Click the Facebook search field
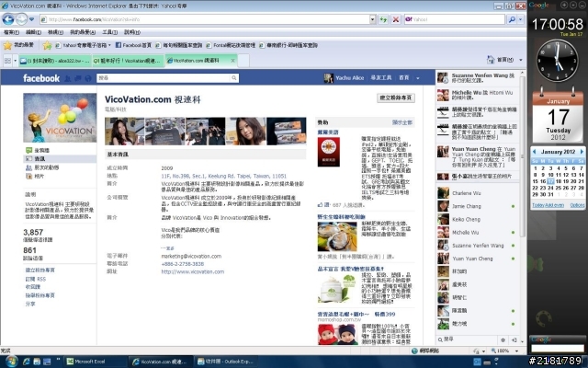 164,77
